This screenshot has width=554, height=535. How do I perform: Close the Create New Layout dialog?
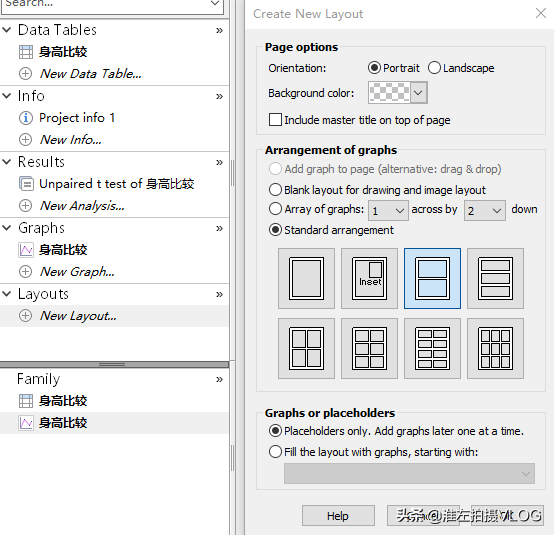pyautogui.click(x=541, y=13)
